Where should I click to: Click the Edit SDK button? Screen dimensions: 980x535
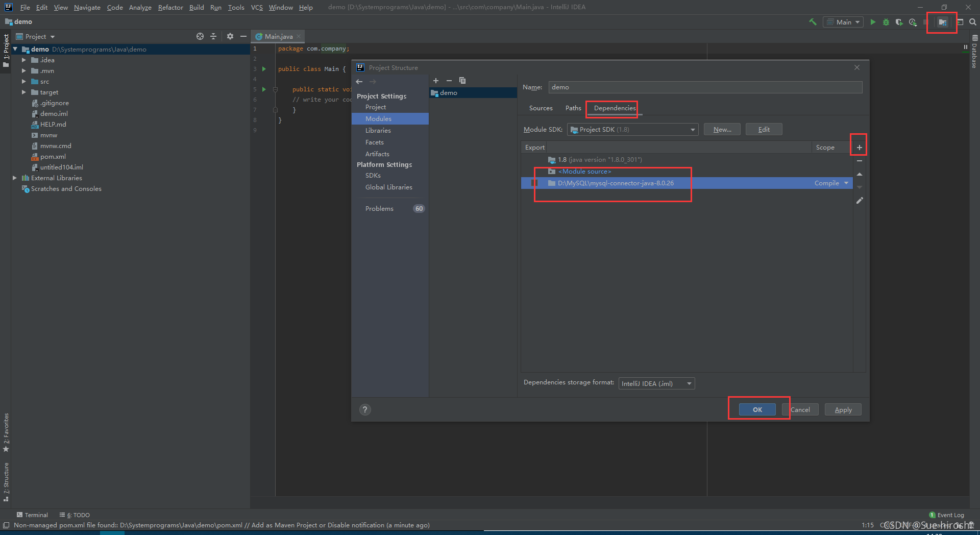(x=764, y=130)
